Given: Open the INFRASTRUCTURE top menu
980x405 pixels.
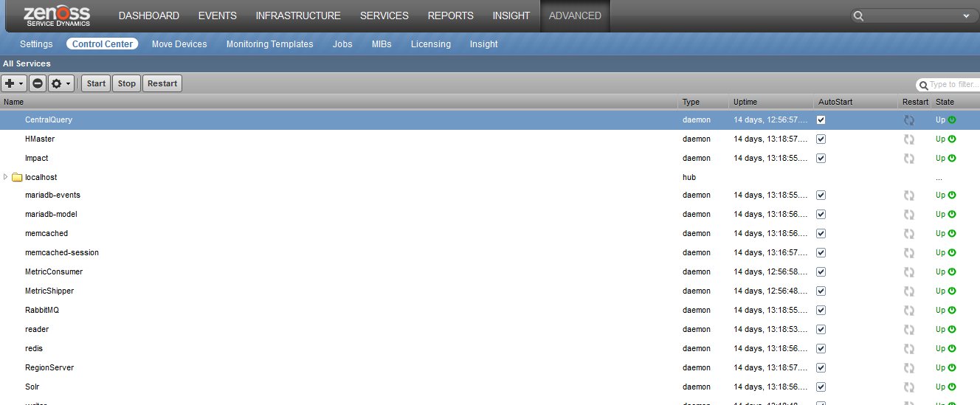Looking at the screenshot, I should (298, 15).
